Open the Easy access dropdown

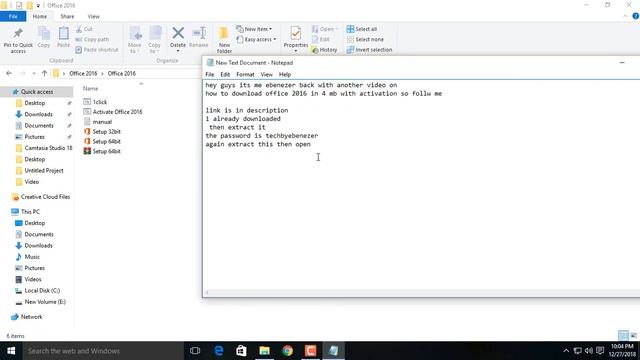coord(256,40)
